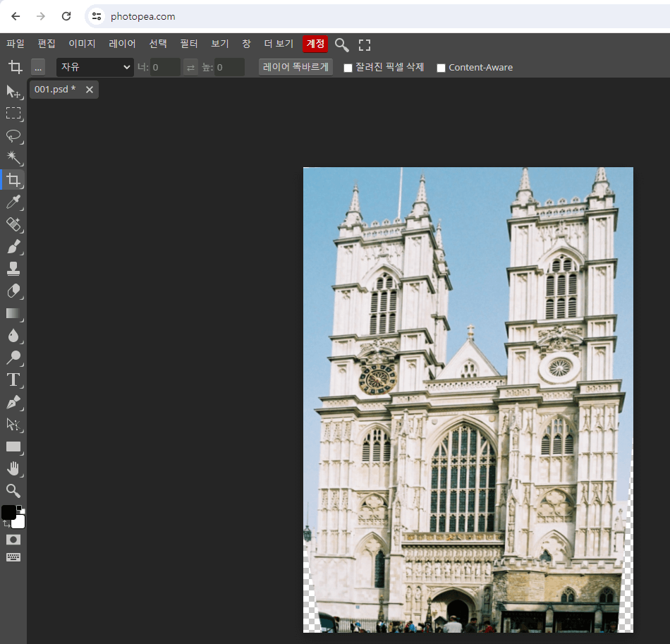Select the Path Select tool
The image size is (670, 644).
[13, 425]
